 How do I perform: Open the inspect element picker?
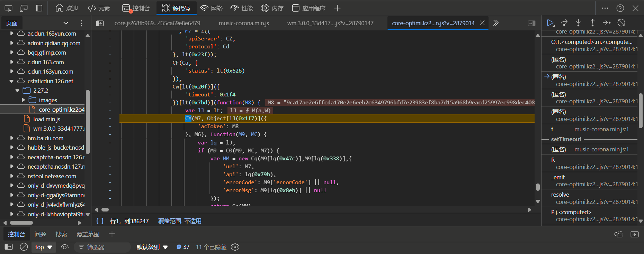[x=8, y=8]
